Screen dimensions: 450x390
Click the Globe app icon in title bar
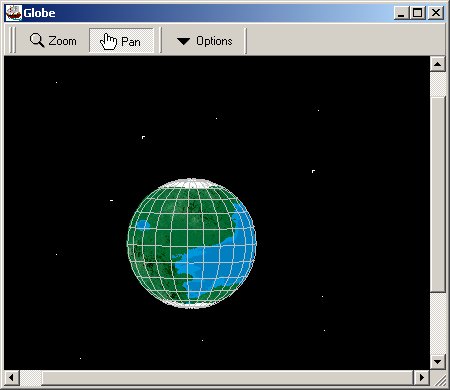point(14,13)
